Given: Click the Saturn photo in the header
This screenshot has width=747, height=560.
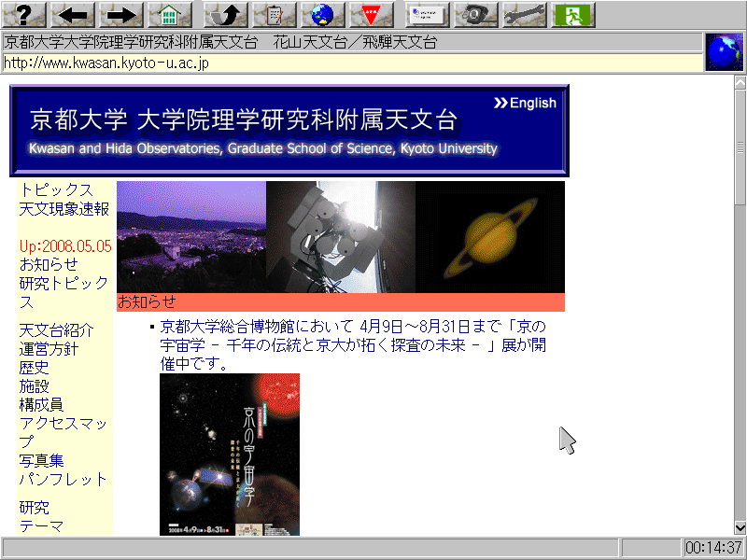Looking at the screenshot, I should (490, 237).
